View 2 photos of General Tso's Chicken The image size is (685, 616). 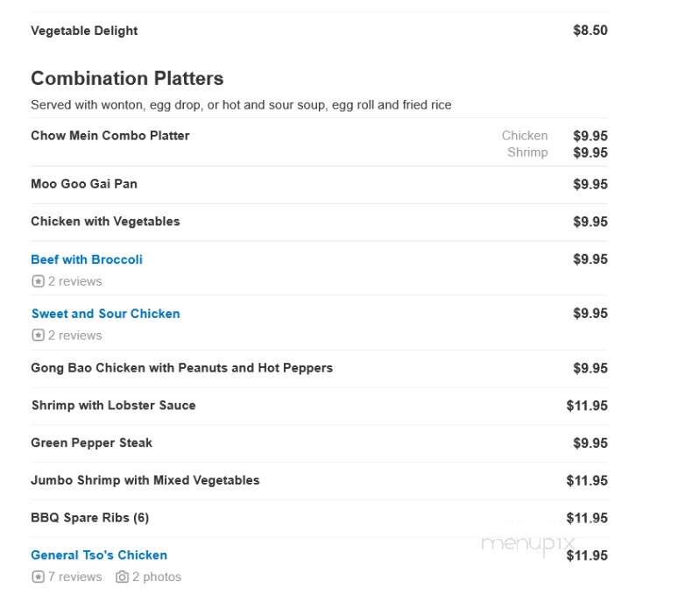(x=157, y=577)
